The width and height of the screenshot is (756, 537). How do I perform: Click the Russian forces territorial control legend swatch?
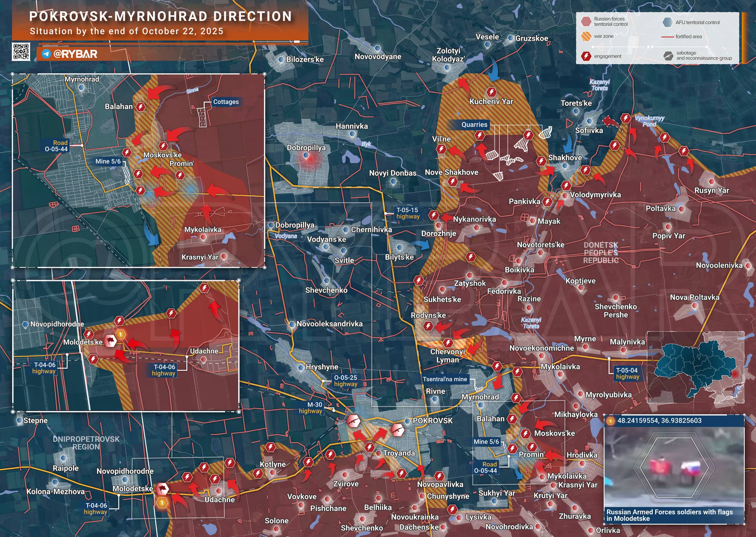tap(586, 22)
